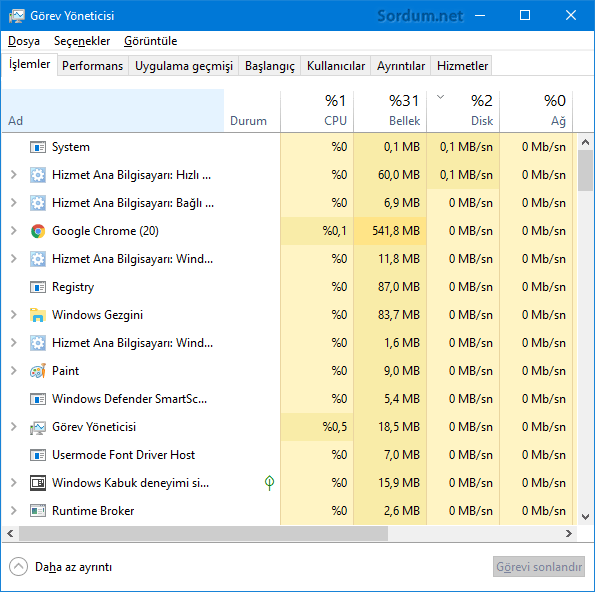Expand the Windows Gezgini process

pyautogui.click(x=14, y=315)
